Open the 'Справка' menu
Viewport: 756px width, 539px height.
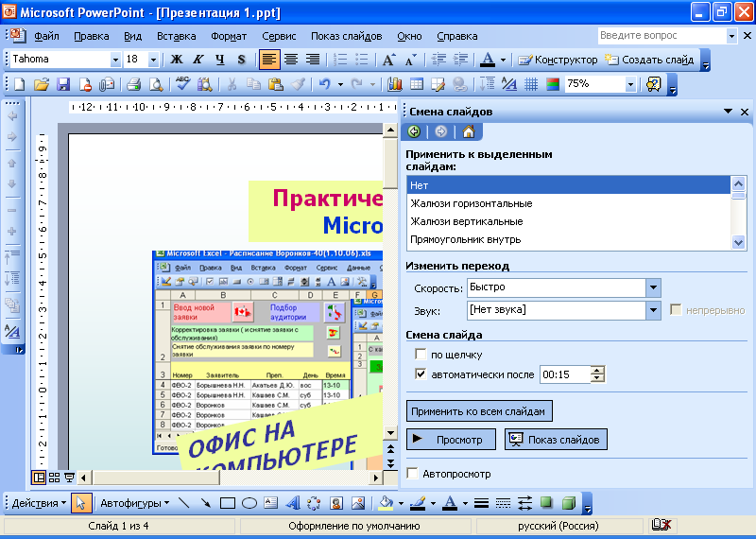coord(457,36)
